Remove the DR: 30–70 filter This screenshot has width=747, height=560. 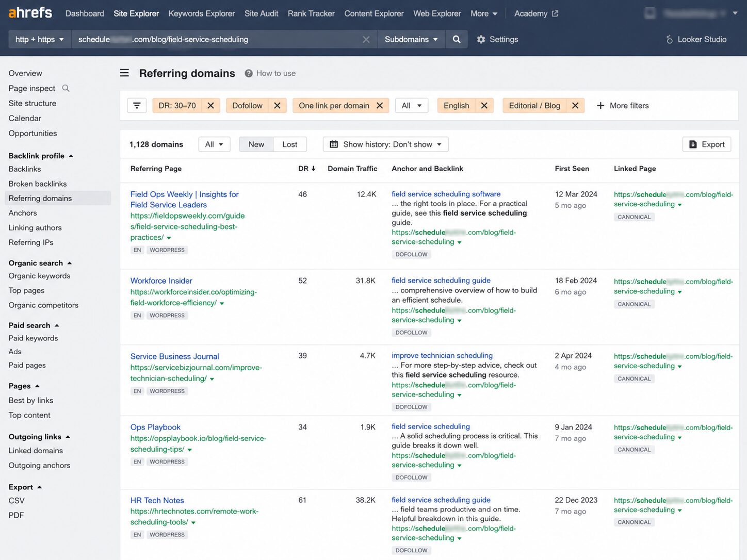click(210, 105)
